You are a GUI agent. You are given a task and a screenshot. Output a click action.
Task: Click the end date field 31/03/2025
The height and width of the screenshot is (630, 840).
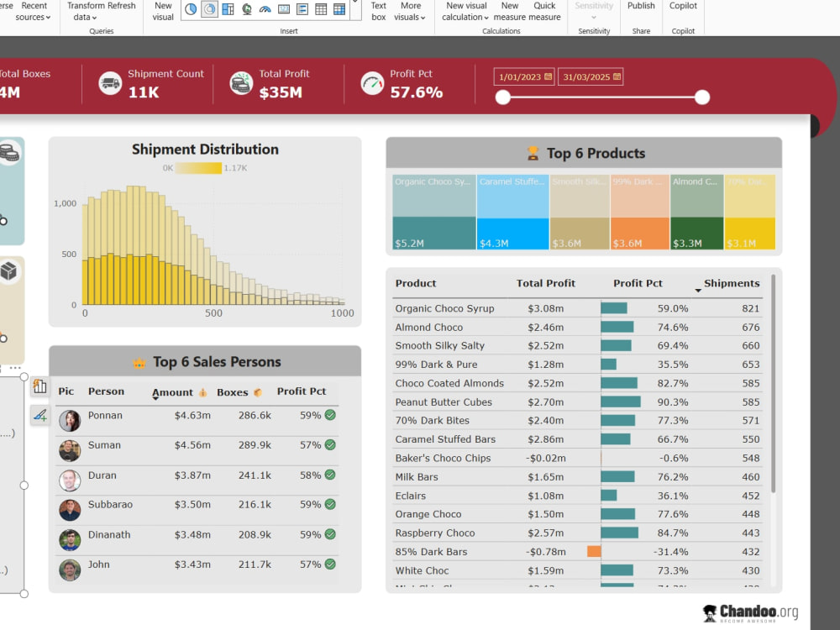[x=591, y=76]
